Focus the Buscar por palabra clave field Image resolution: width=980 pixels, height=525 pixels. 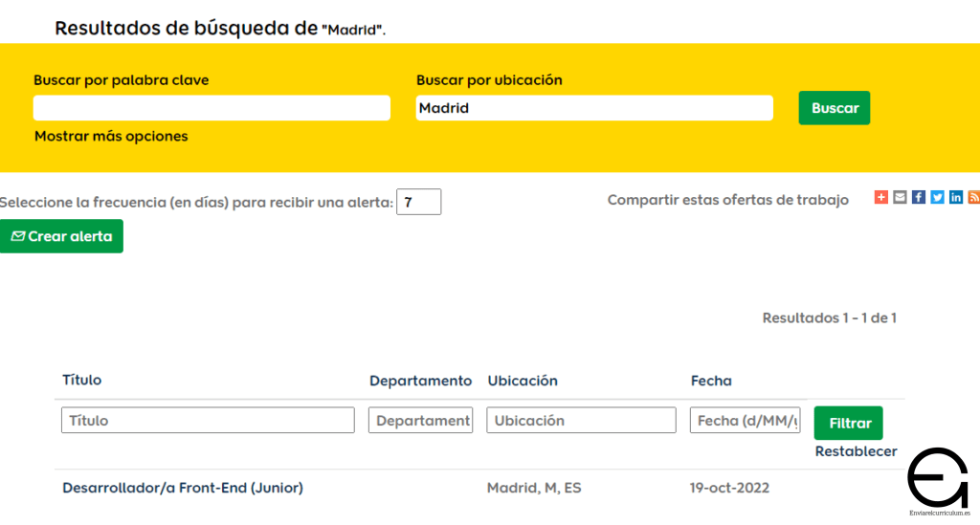212,108
